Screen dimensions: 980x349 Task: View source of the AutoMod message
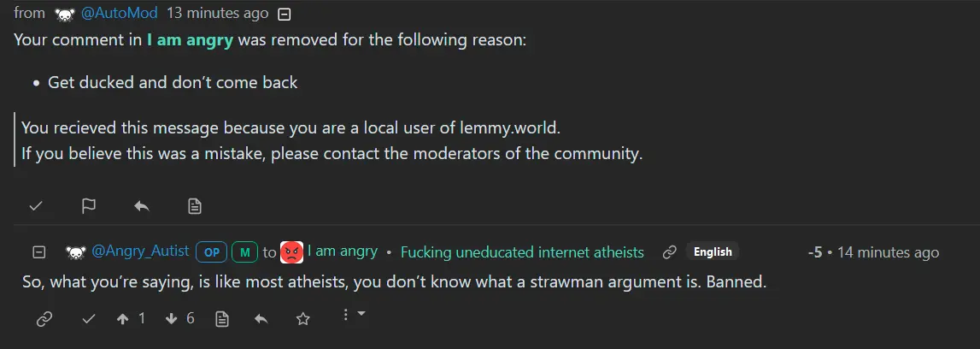pyautogui.click(x=195, y=206)
